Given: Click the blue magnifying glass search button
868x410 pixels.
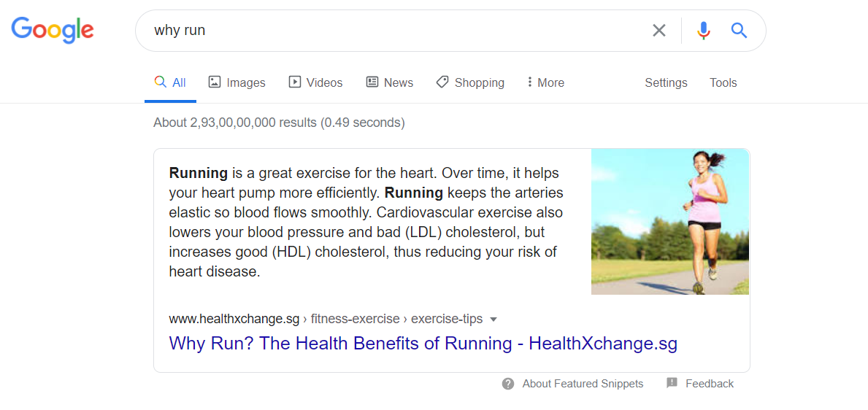Looking at the screenshot, I should pyautogui.click(x=739, y=31).
